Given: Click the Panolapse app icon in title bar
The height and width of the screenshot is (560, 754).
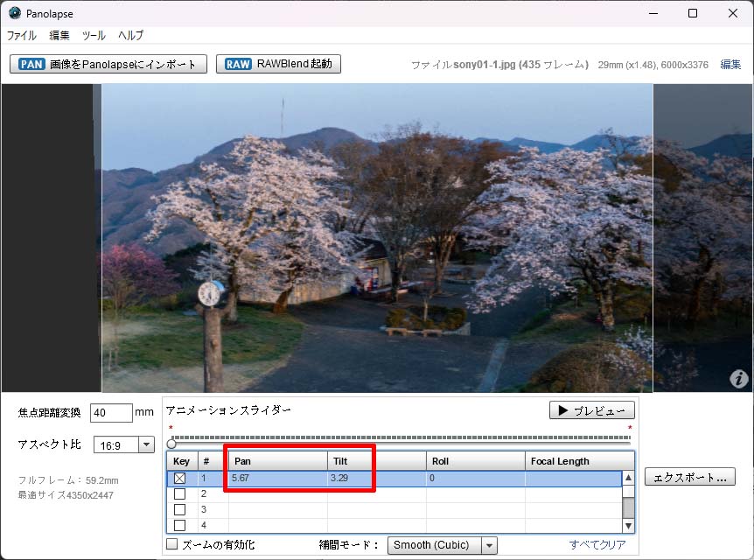Looking at the screenshot, I should 15,13.
